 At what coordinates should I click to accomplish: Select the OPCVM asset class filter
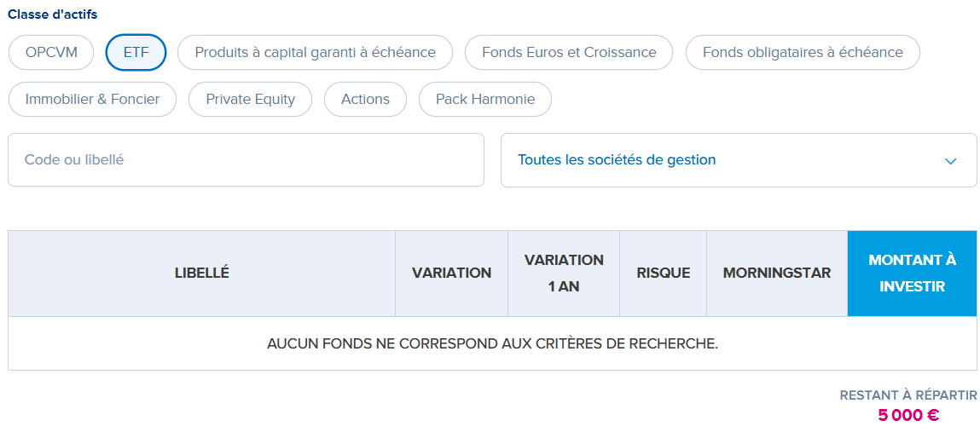51,53
